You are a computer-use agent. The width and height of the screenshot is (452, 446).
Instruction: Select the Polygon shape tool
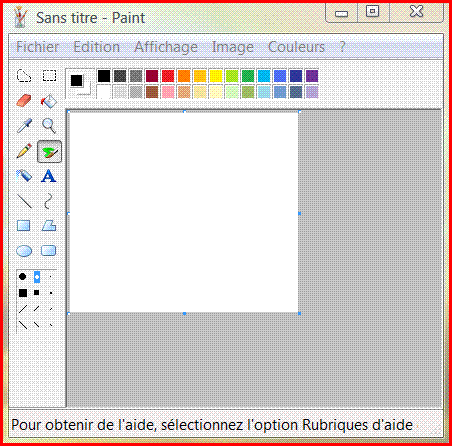[49, 226]
